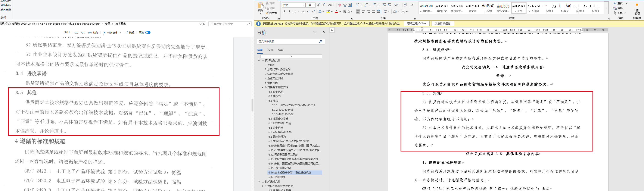
Task: Collapse the 一 资格证明文件 heading
Action: (x=259, y=60)
